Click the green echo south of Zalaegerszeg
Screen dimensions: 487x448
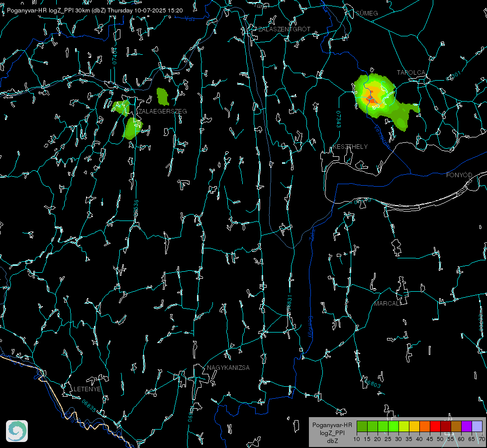(x=132, y=128)
